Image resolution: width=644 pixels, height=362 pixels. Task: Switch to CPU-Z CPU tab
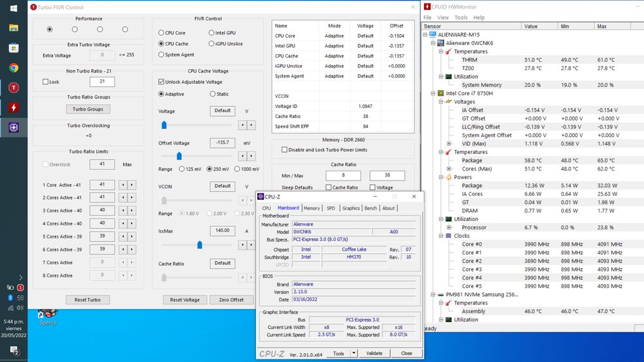[266, 208]
